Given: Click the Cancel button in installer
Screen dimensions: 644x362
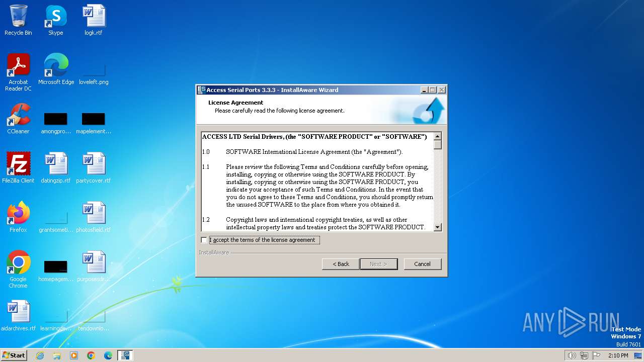Looking at the screenshot, I should (x=422, y=264).
